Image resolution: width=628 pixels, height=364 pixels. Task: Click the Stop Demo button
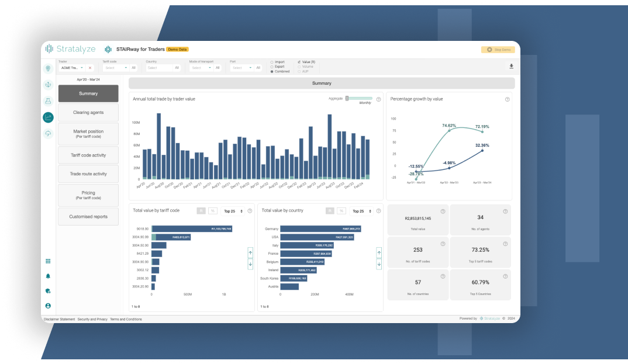click(x=498, y=50)
